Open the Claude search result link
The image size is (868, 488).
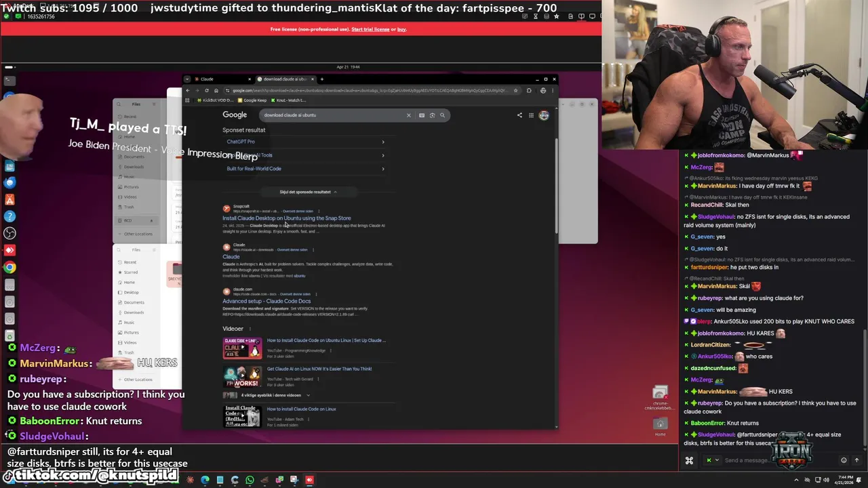pos(231,257)
